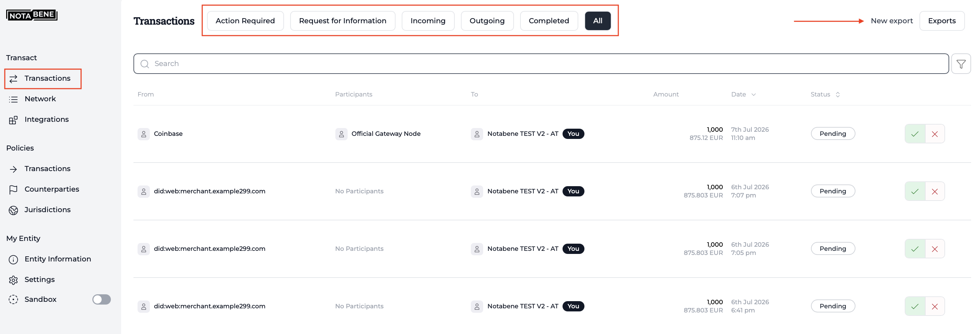Toggle the Sandbox switch

point(102,300)
